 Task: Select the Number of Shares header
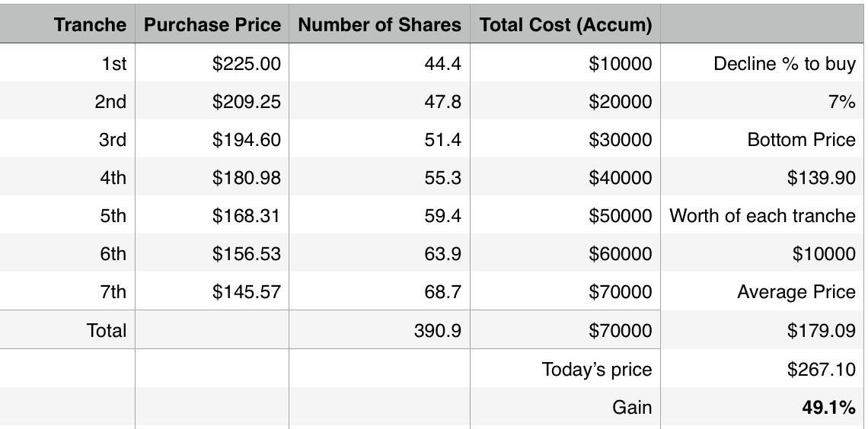tap(379, 24)
